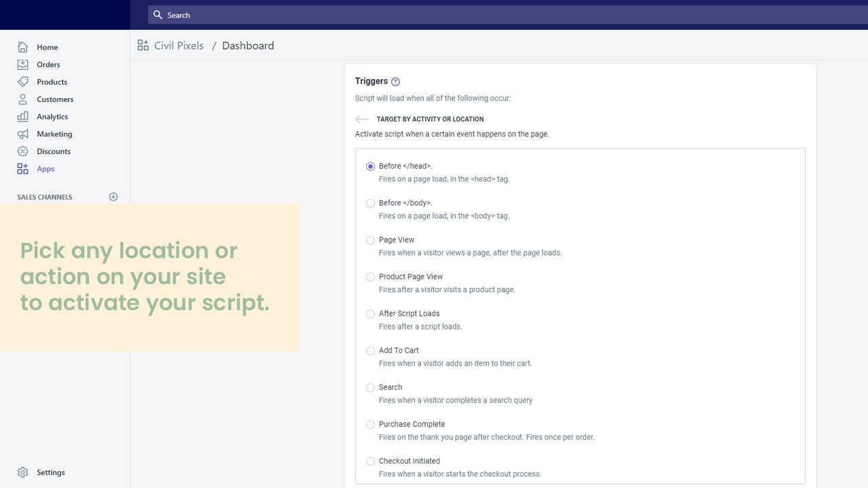Open Products in sidebar menu
This screenshot has width=868, height=488.
52,82
